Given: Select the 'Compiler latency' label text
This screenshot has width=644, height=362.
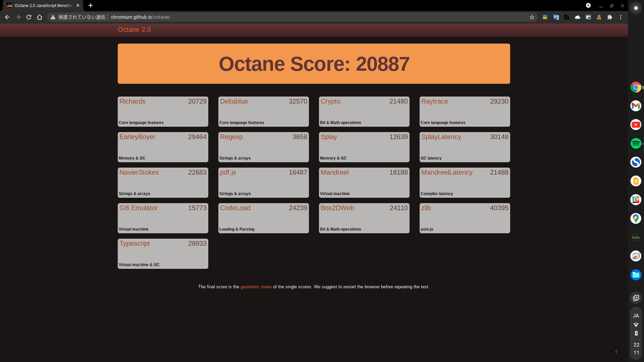Looking at the screenshot, I should point(437,194).
